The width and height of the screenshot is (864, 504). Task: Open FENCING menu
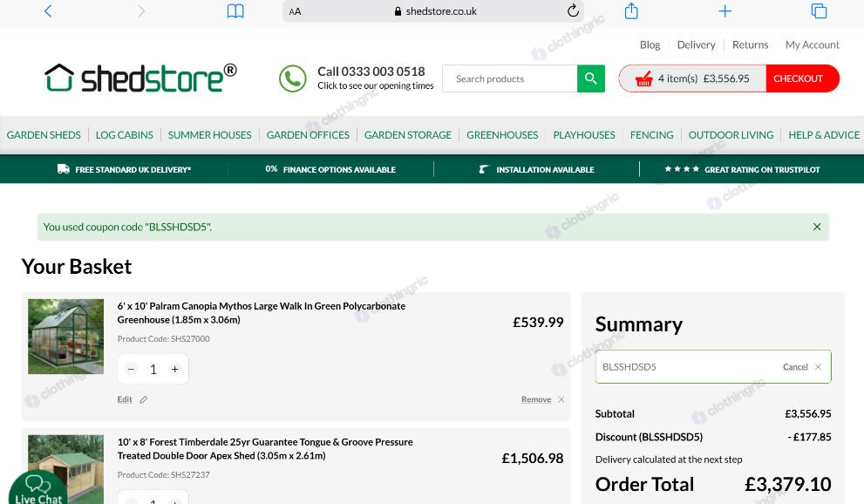[x=651, y=135]
